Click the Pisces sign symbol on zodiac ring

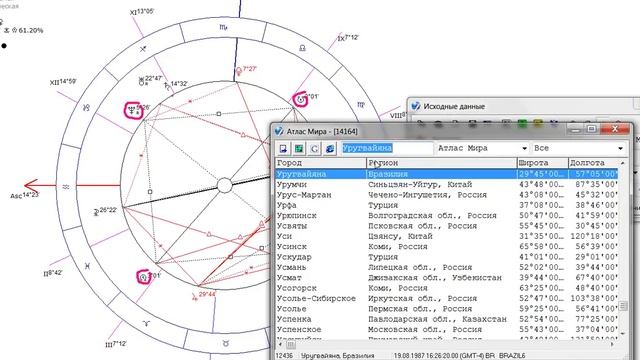tap(87, 266)
